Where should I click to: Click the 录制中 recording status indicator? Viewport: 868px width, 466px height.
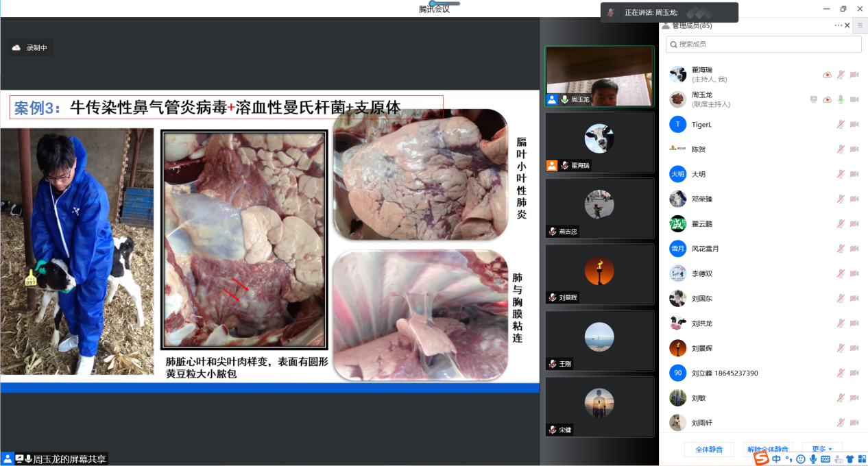pyautogui.click(x=30, y=48)
